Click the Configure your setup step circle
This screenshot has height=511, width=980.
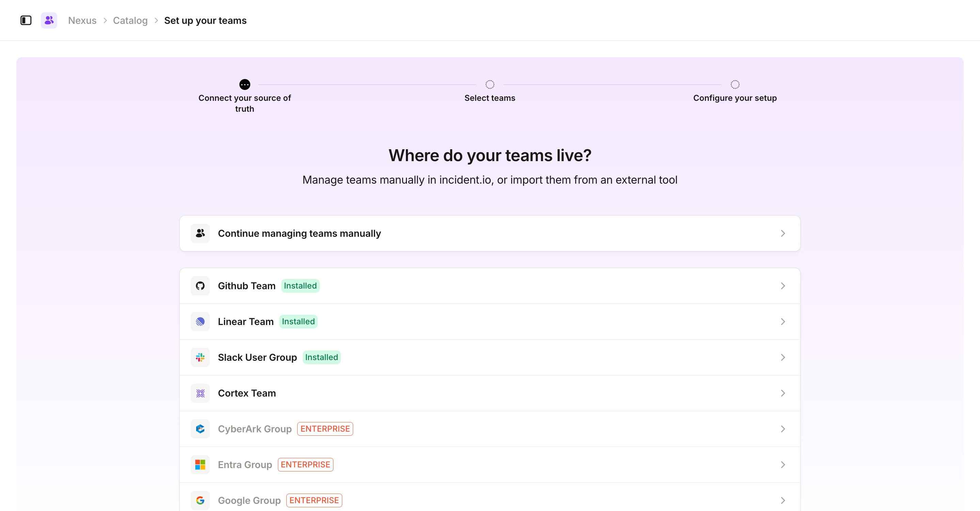735,84
